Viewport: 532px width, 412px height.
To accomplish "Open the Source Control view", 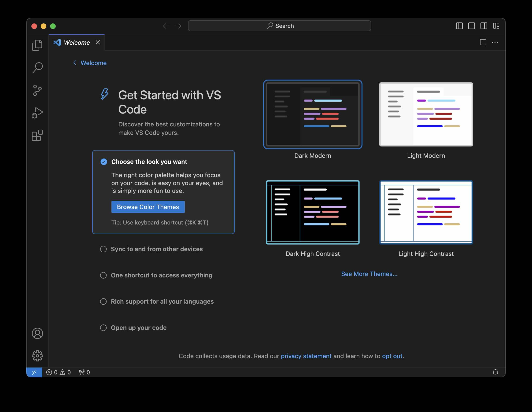I will (x=37, y=90).
